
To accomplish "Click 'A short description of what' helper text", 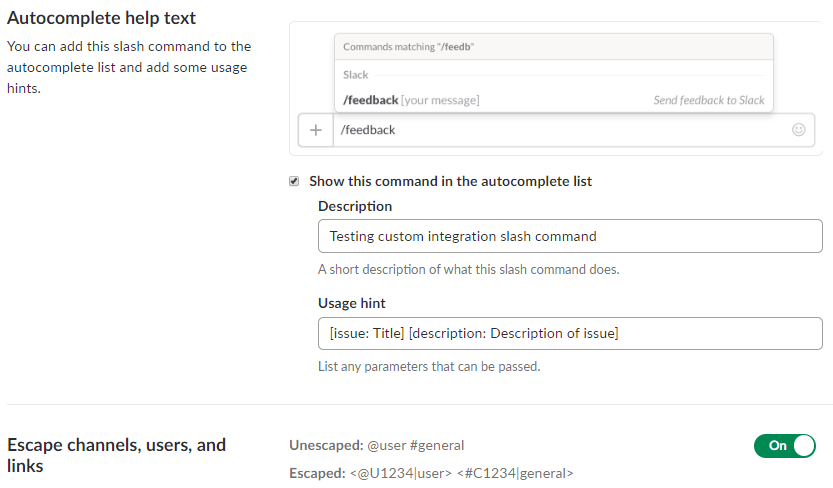I will (469, 270).
